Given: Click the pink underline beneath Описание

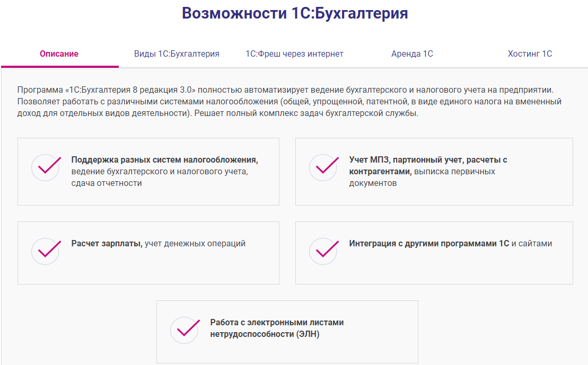Looking at the screenshot, I should pyautogui.click(x=60, y=66).
